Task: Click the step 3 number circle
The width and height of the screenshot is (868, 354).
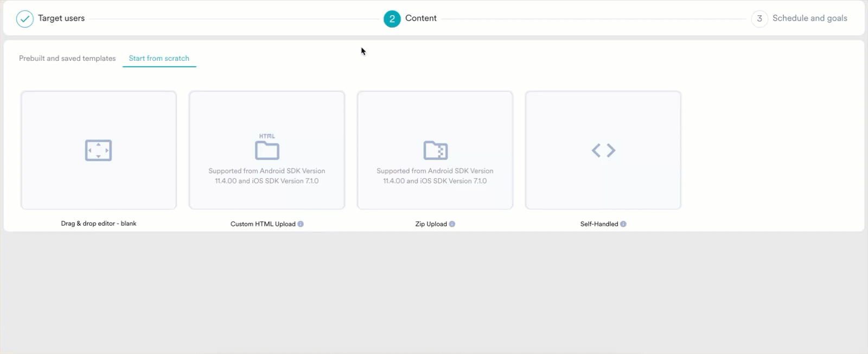Action: (x=759, y=19)
